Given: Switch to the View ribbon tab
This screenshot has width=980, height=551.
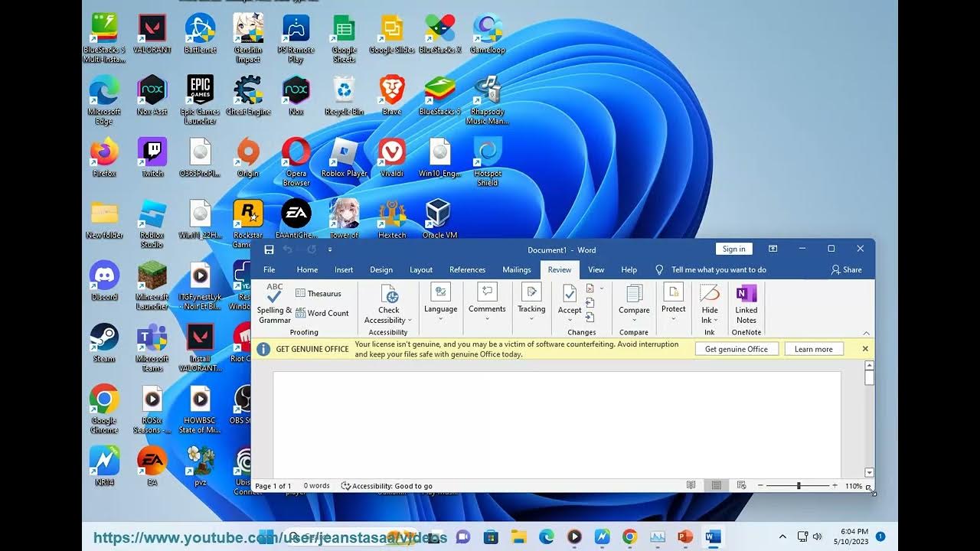Looking at the screenshot, I should pos(596,269).
